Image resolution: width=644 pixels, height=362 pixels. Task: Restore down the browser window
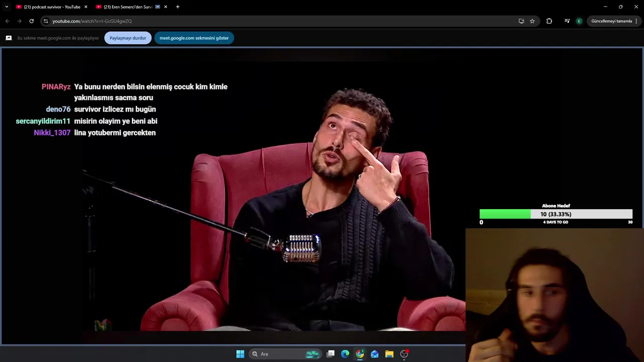pyautogui.click(x=620, y=7)
